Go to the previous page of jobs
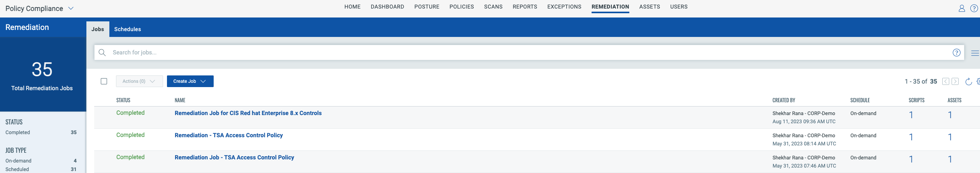Viewport: 980px width, 173px height. click(x=945, y=81)
